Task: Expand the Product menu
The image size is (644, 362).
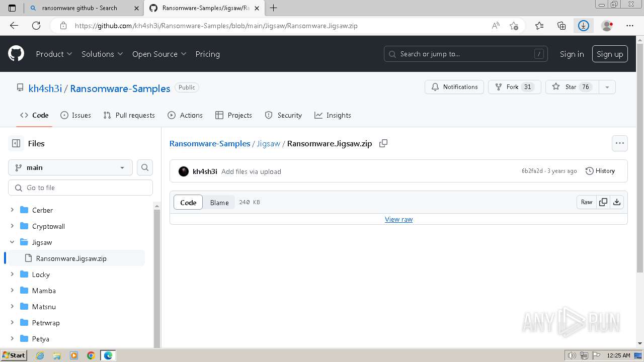Action: (x=54, y=54)
